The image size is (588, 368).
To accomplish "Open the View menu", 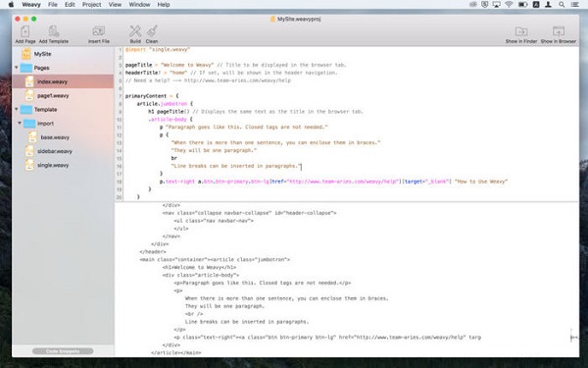I will click(115, 5).
